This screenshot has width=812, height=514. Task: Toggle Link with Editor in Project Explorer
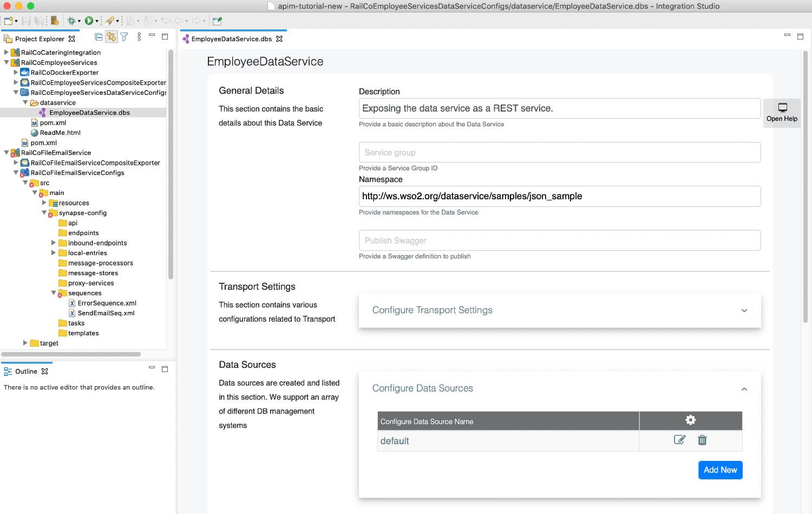coord(112,36)
